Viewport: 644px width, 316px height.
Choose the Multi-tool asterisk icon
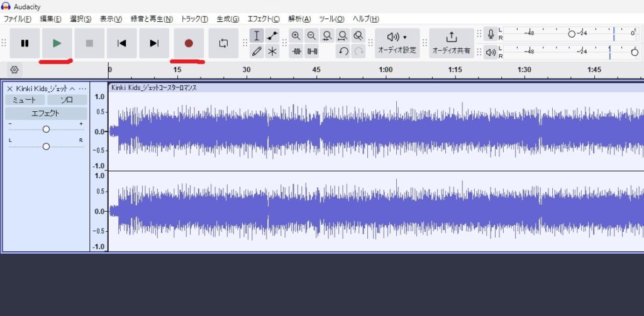272,51
